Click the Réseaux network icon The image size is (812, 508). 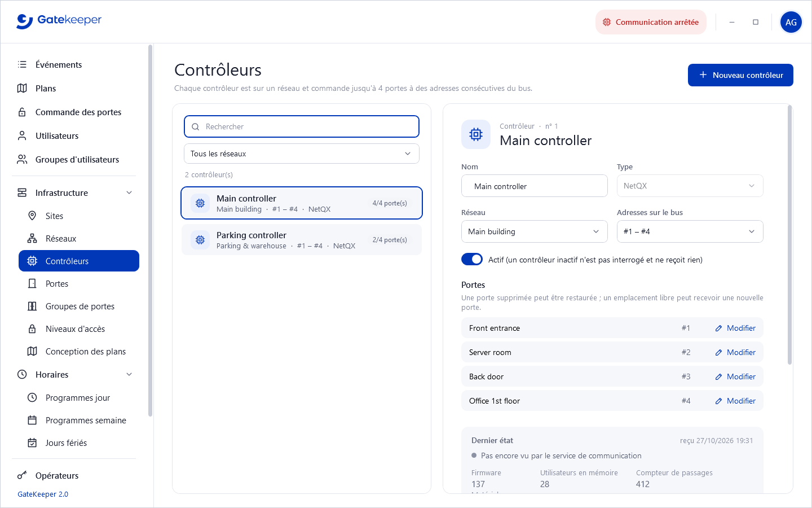(32, 238)
